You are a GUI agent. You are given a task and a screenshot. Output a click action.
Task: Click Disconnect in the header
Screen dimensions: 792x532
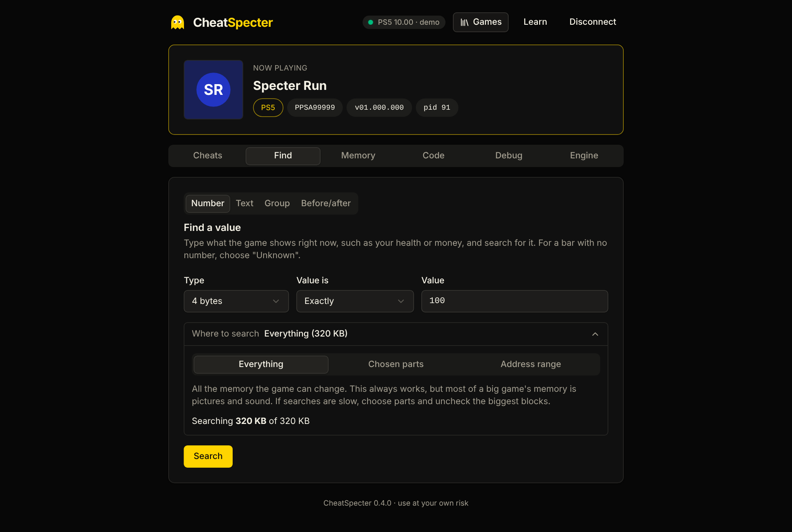click(x=592, y=22)
